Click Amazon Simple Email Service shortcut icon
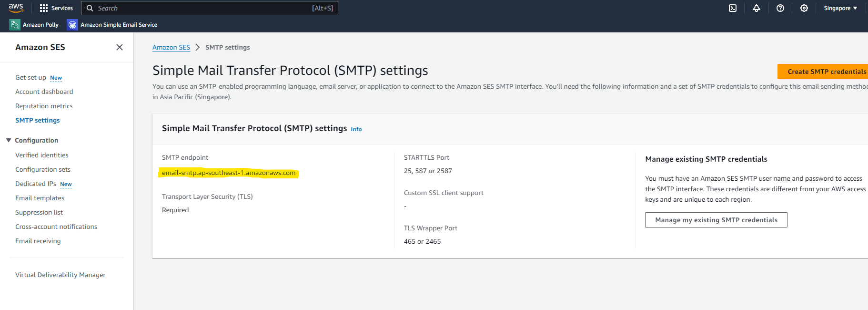This screenshot has width=868, height=310. click(72, 25)
